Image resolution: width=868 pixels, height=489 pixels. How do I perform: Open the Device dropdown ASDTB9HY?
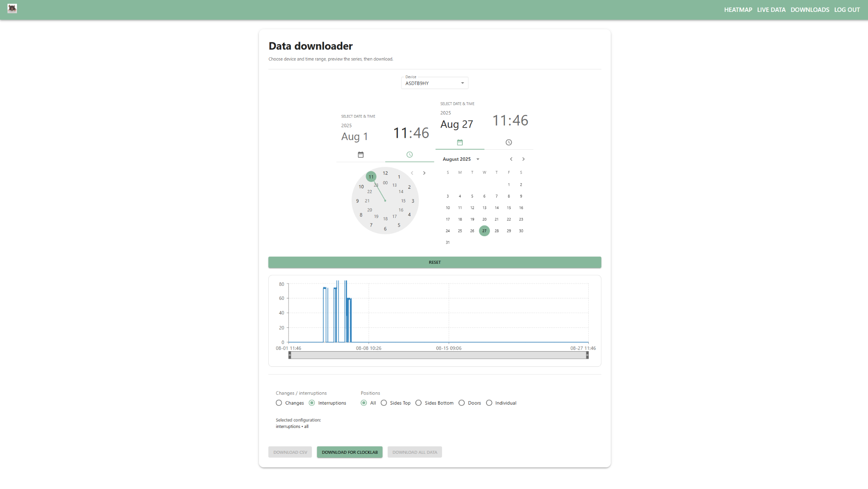435,83
